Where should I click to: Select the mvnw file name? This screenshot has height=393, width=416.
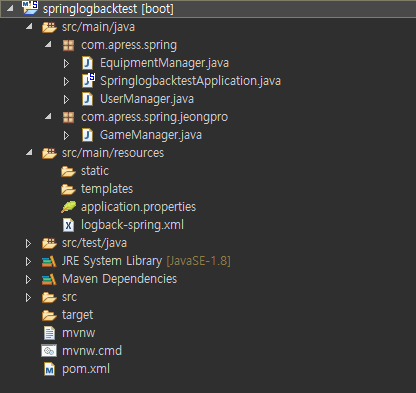(x=78, y=333)
